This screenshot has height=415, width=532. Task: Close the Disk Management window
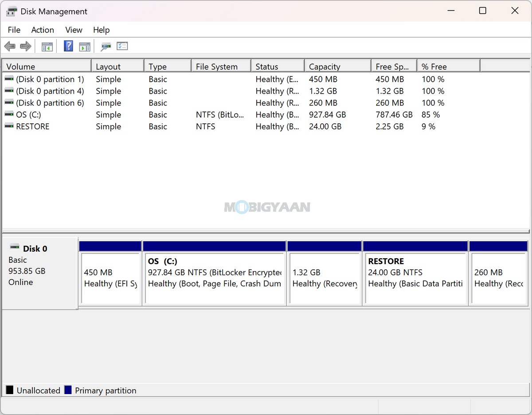(515, 11)
